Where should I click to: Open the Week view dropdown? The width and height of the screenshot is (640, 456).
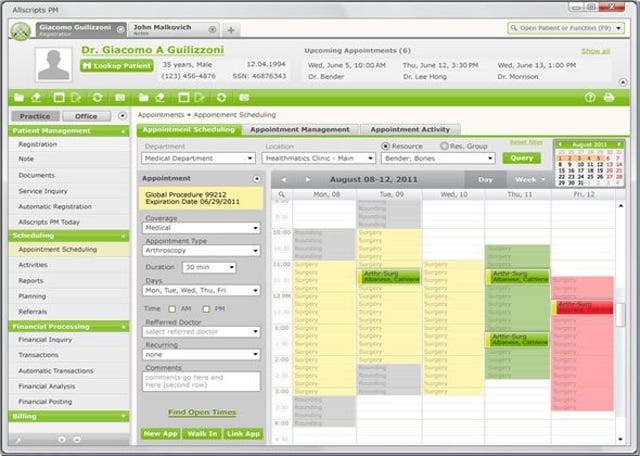pos(529,180)
